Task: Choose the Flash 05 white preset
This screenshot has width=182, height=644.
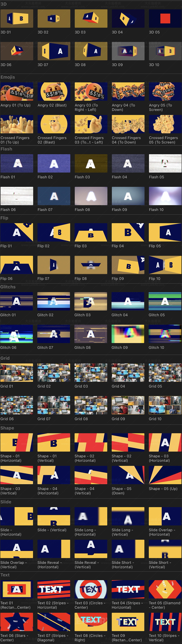Action: [x=165, y=163]
